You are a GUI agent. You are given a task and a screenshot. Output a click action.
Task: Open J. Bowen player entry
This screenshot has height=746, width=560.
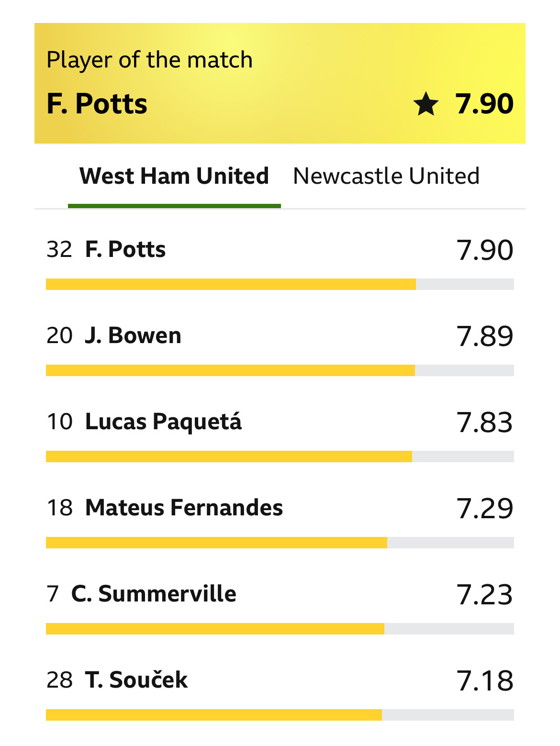[133, 335]
